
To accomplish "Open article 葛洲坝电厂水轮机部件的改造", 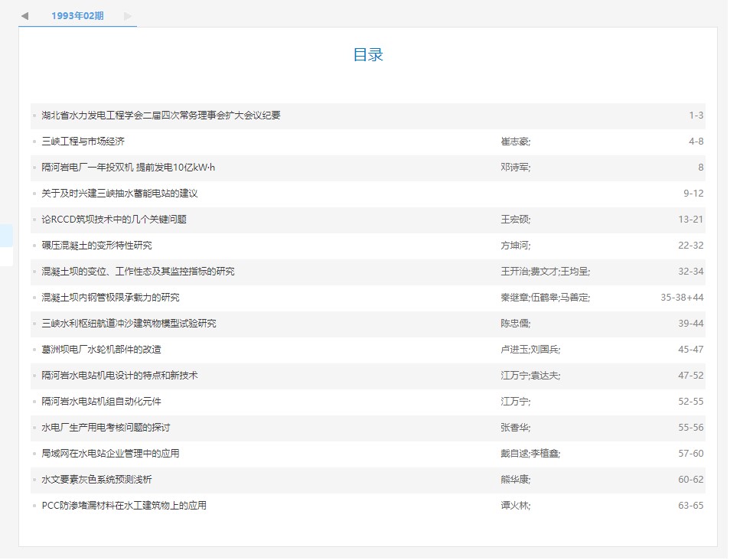I will (x=102, y=349).
